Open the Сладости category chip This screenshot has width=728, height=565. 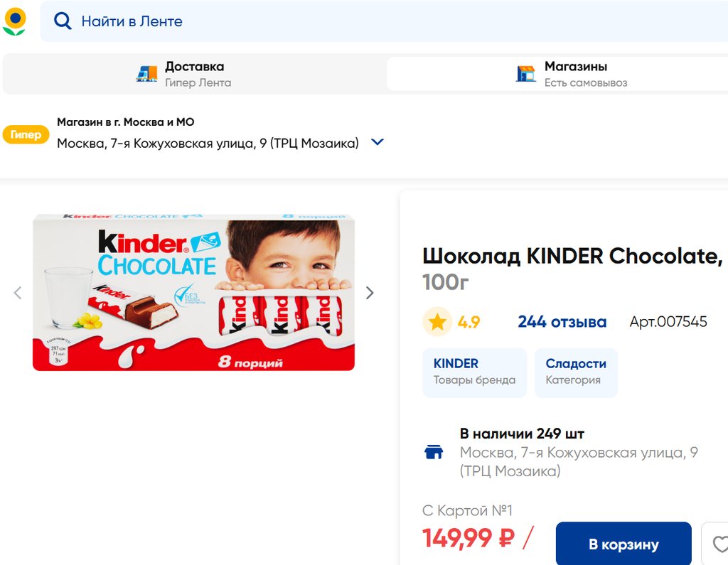point(575,372)
